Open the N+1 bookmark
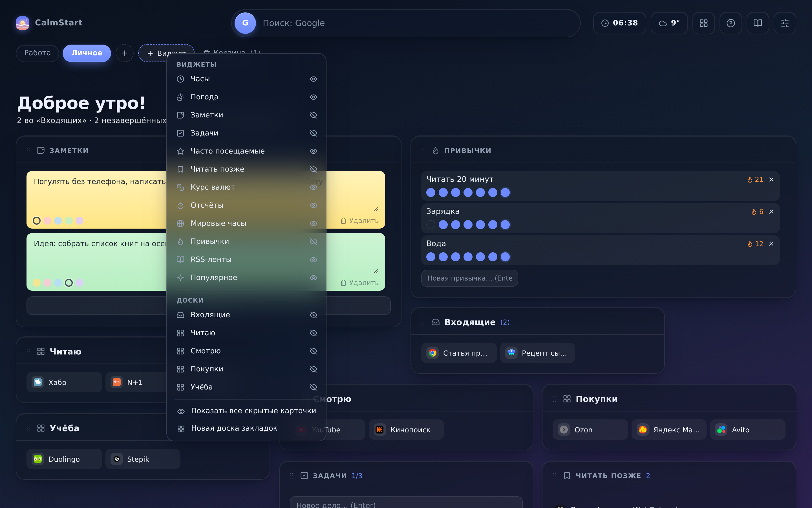 point(136,382)
